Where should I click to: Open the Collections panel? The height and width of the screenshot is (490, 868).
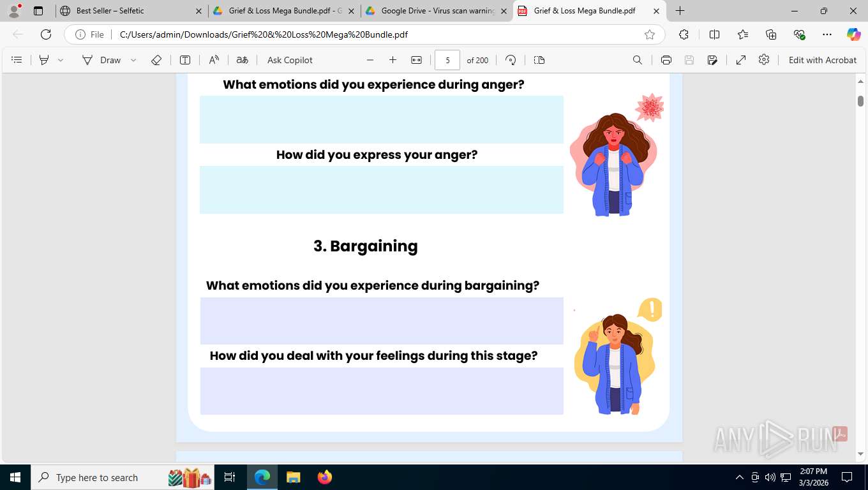771,34
